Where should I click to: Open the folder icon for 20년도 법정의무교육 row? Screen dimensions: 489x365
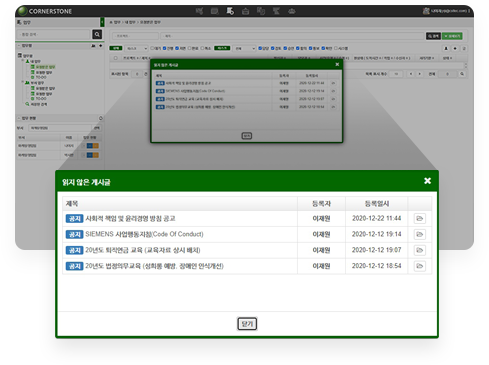click(420, 266)
